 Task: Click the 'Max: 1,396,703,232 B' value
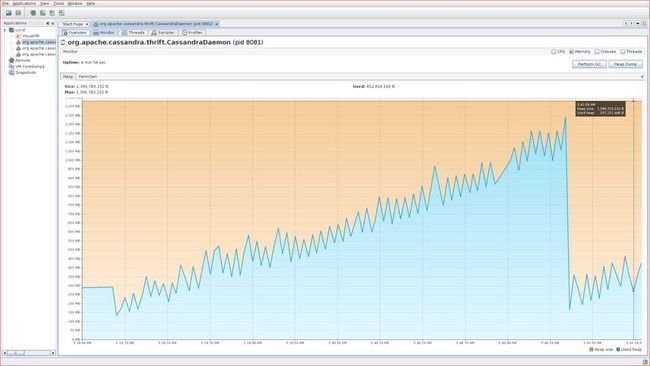coord(87,92)
